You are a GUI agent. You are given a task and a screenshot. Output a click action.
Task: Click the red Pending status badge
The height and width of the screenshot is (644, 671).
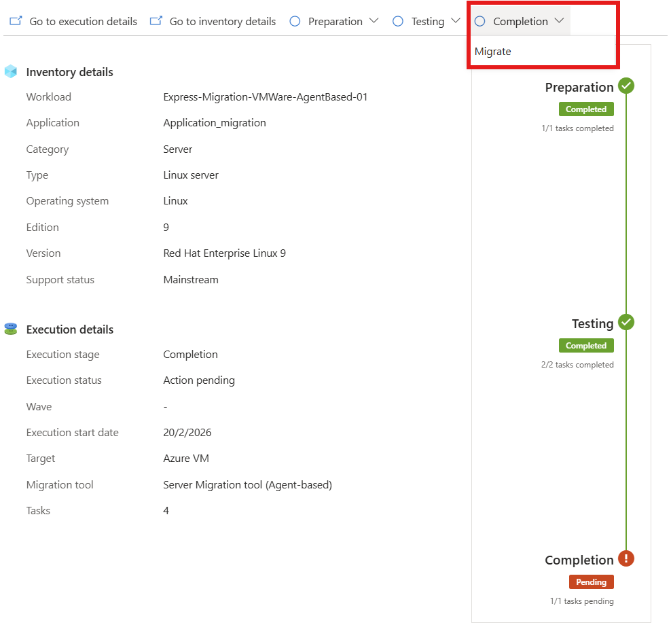coord(592,582)
